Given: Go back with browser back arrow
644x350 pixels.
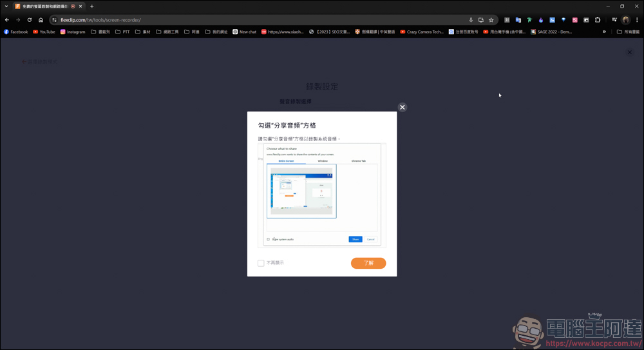Looking at the screenshot, I should [x=7, y=20].
